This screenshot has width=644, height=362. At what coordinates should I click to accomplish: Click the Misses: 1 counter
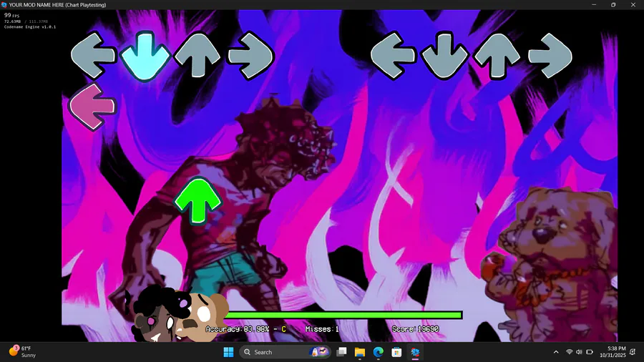pyautogui.click(x=322, y=329)
